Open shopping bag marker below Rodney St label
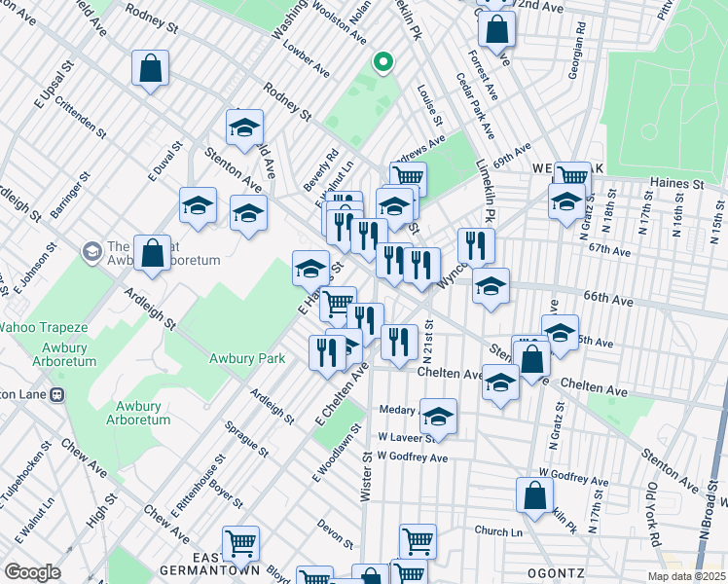The image size is (728, 584). [x=150, y=71]
